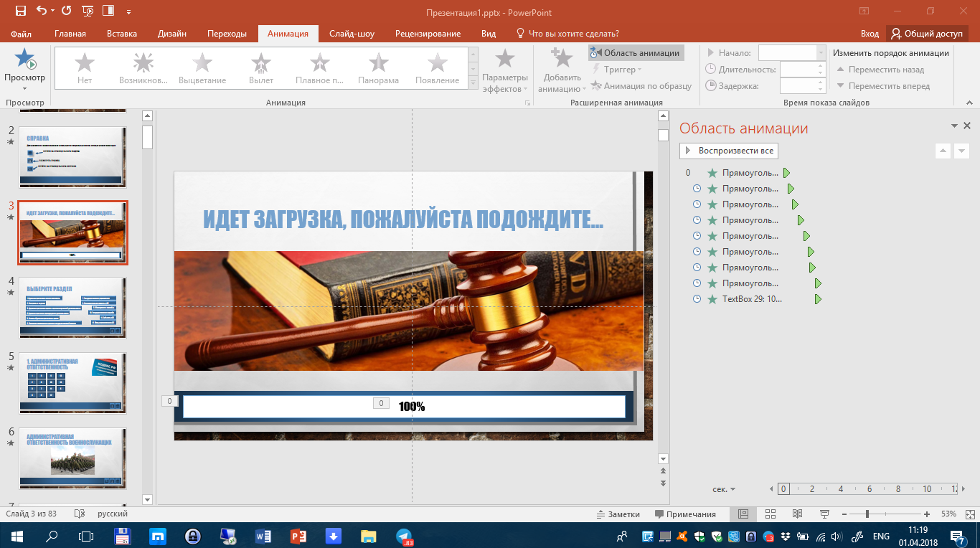
Task: Open ribbon display options icon
Action: (862, 11)
